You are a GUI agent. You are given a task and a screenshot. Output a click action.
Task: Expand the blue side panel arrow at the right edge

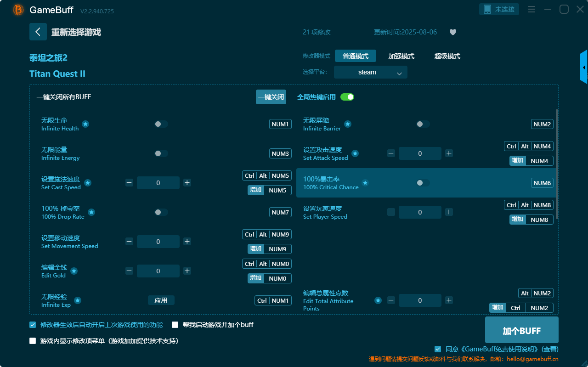pyautogui.click(x=584, y=67)
